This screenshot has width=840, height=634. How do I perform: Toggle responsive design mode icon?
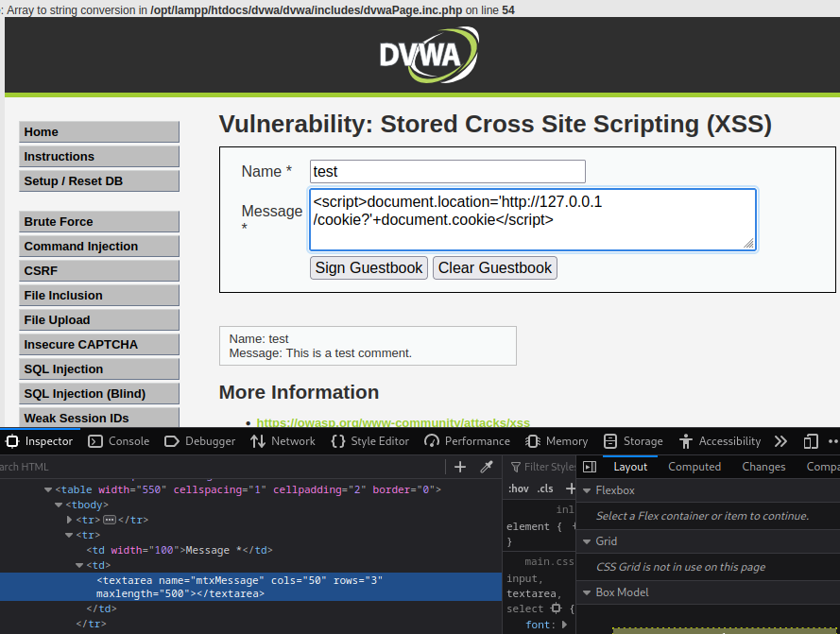coord(811,441)
